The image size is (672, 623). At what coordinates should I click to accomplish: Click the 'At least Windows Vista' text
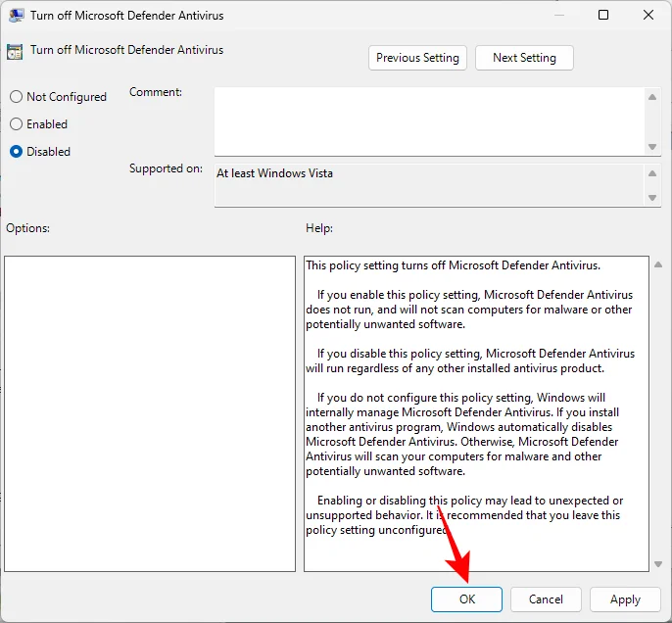[x=274, y=173]
